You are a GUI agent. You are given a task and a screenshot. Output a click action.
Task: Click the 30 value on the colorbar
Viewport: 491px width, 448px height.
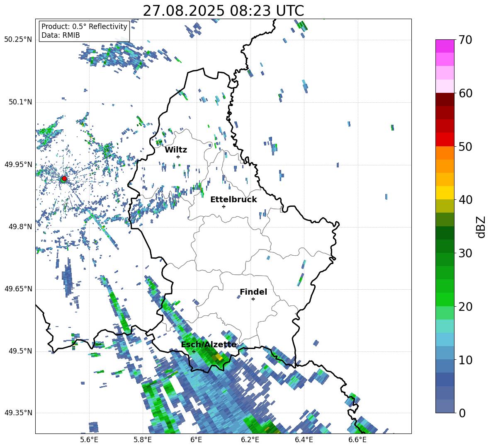465,253
